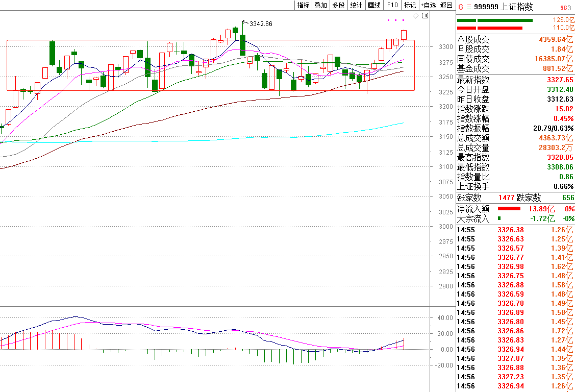Viewport: 575px width, 392px height.
Task: Click the 999999 上证指数 title
Action: 504,7
